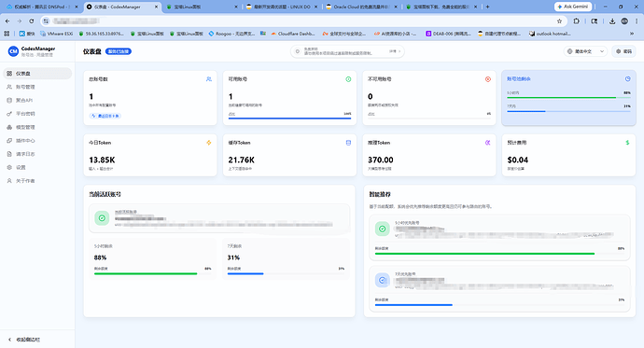Click database icon on 缓存Token card
Image resolution: width=644 pixels, height=348 pixels.
pyautogui.click(x=348, y=143)
